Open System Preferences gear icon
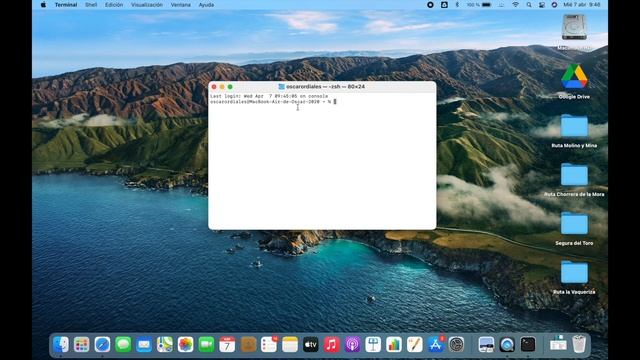The width and height of the screenshot is (640, 360). pos(456,344)
